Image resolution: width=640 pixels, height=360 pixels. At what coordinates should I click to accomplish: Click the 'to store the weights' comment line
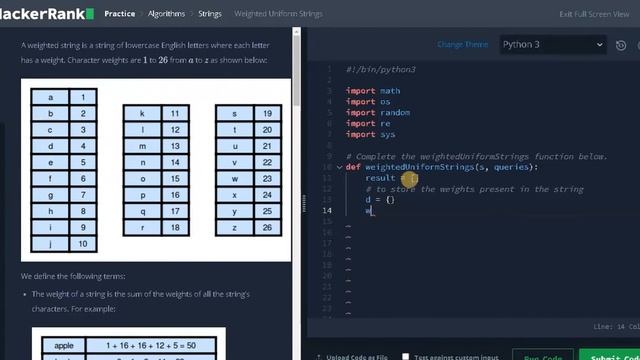click(475, 189)
